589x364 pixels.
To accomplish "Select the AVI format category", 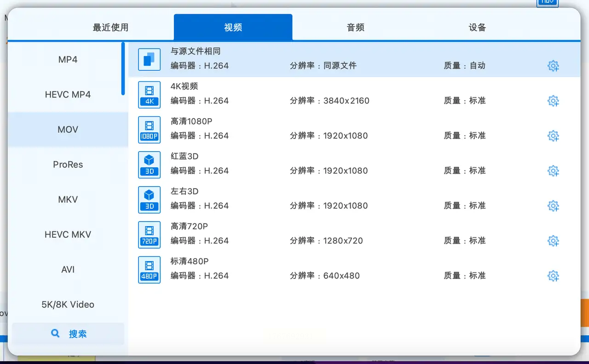I will [68, 269].
